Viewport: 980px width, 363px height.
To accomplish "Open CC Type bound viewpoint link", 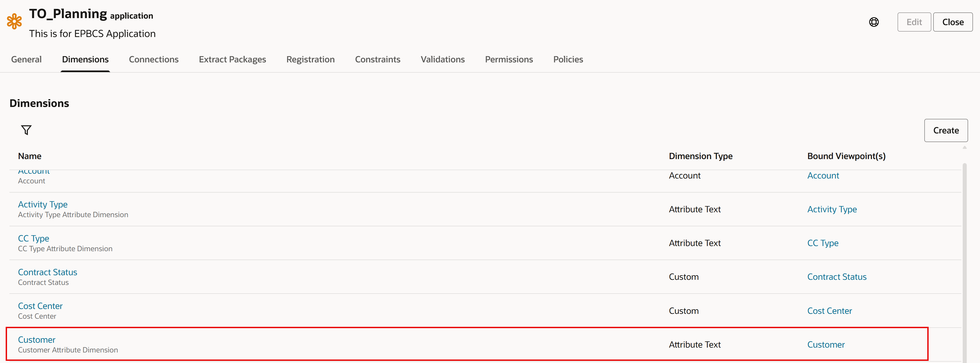I will (822, 243).
